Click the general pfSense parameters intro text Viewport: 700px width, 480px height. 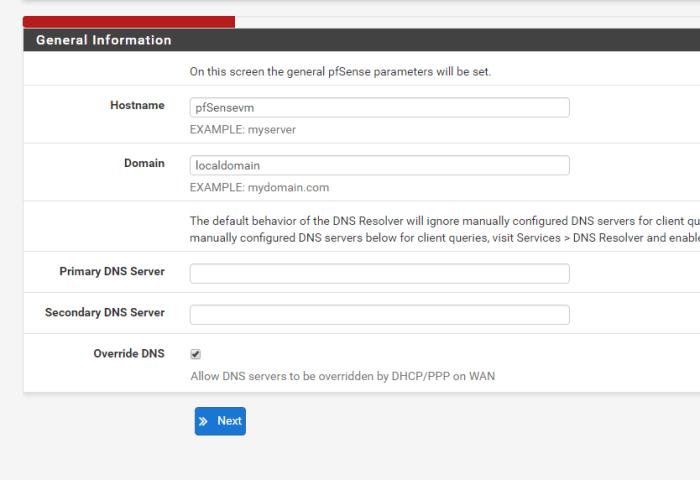click(x=340, y=72)
